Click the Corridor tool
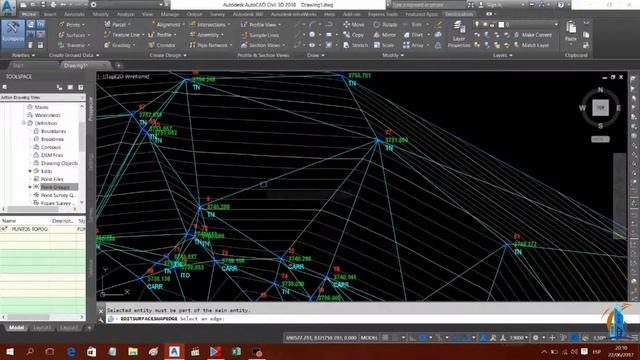This screenshot has height=360, width=640. pyautogui.click(x=162, y=45)
